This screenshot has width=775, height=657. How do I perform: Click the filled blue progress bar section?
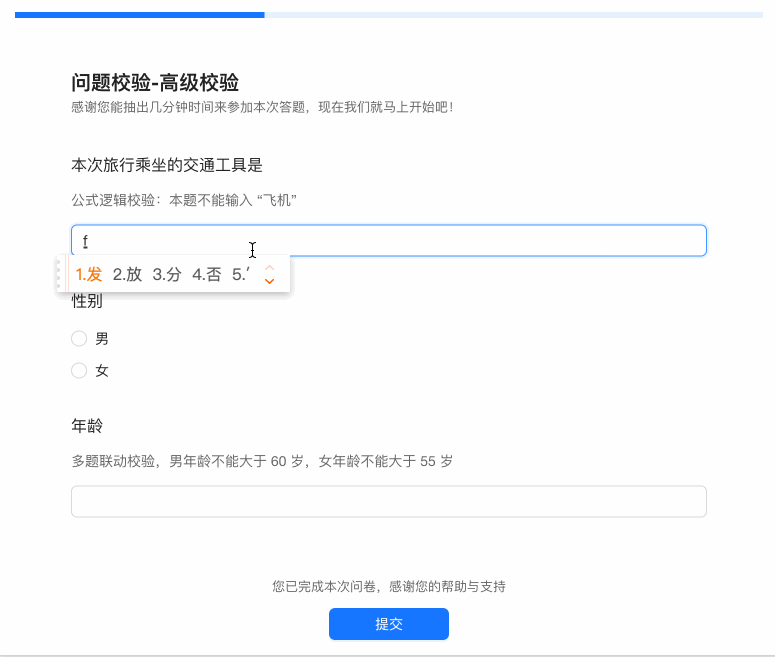tap(140, 15)
